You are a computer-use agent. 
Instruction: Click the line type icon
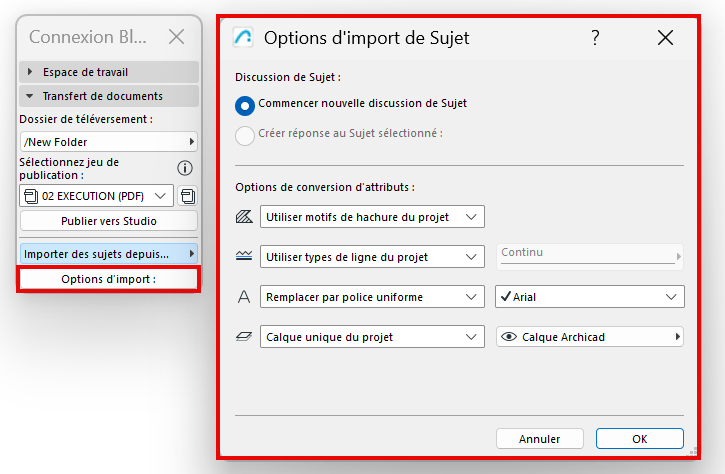pyautogui.click(x=244, y=257)
